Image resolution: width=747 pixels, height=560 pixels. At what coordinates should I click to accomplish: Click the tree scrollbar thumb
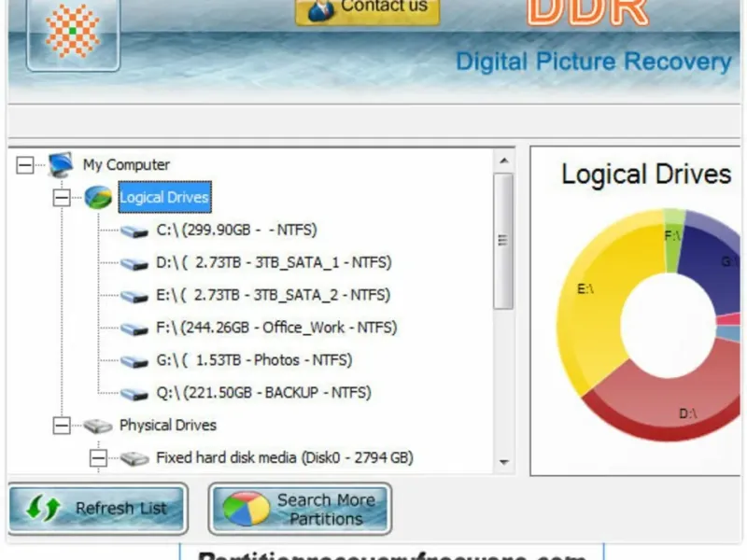coord(503,242)
